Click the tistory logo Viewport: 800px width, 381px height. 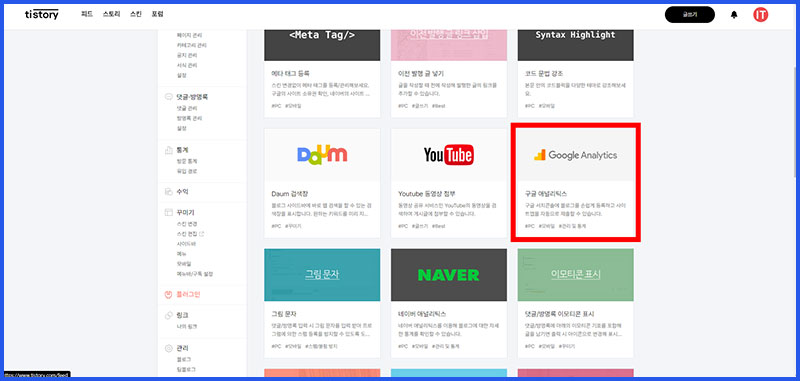[x=41, y=14]
